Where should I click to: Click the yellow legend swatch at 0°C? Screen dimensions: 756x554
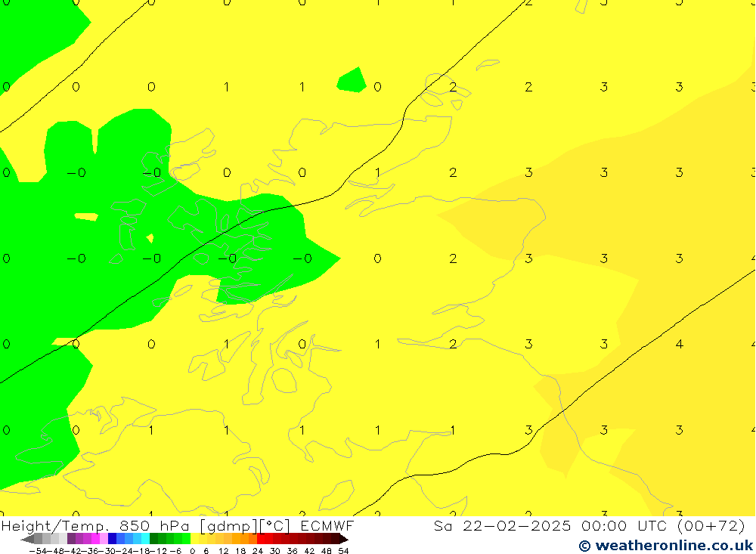pos(194,539)
